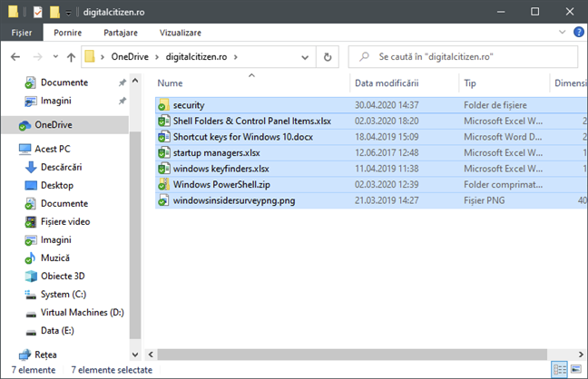Go up one folder level arrow
Viewport: 588px width, 379px height.
click(71, 57)
